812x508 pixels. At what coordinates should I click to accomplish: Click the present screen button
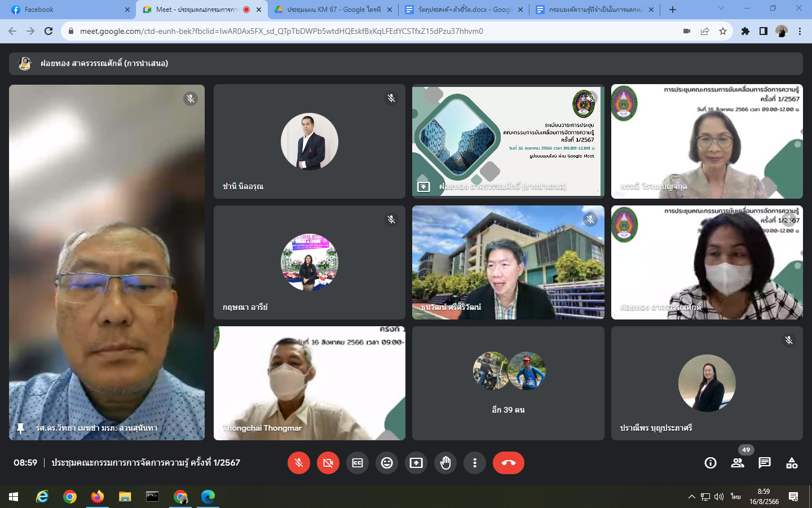pos(416,463)
